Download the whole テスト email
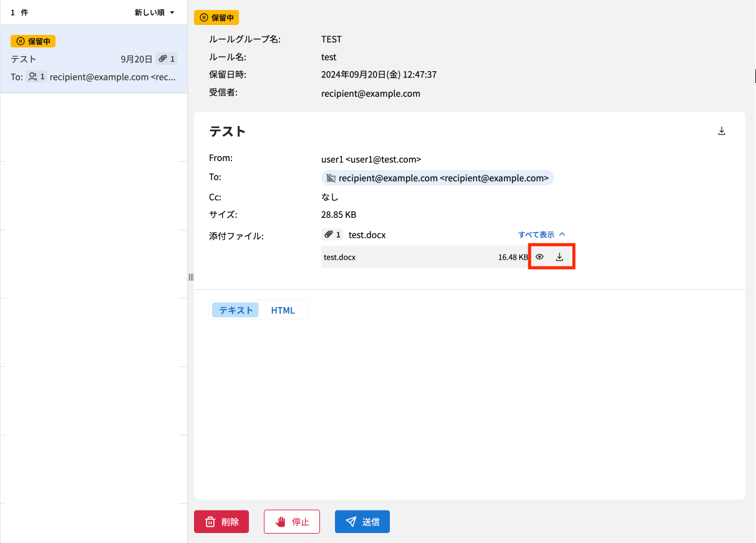The height and width of the screenshot is (543, 756). 722,131
